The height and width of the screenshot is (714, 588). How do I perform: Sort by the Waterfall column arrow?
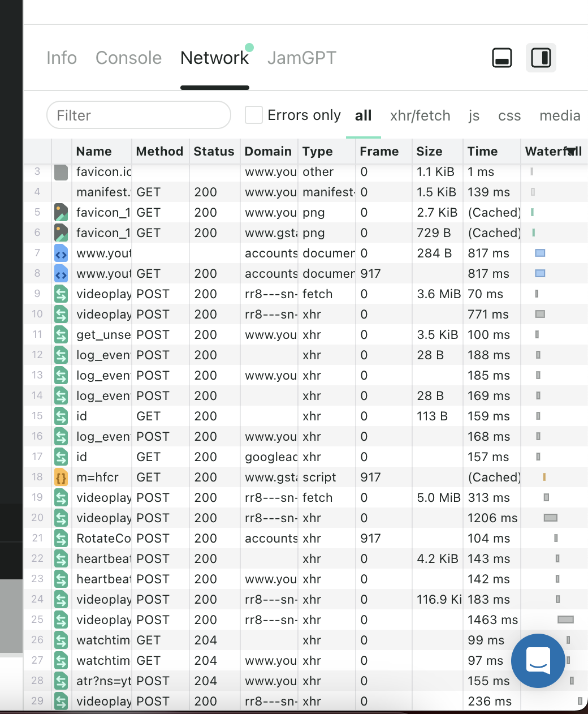pos(571,151)
